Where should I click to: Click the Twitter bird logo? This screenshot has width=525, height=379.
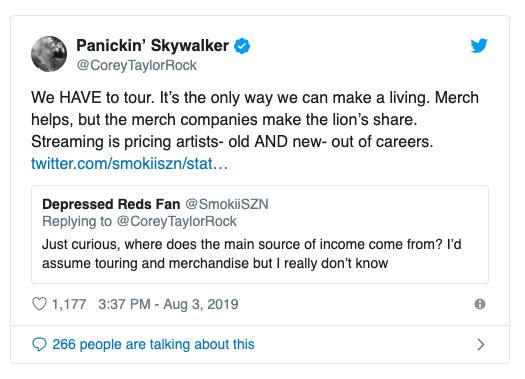point(479,46)
